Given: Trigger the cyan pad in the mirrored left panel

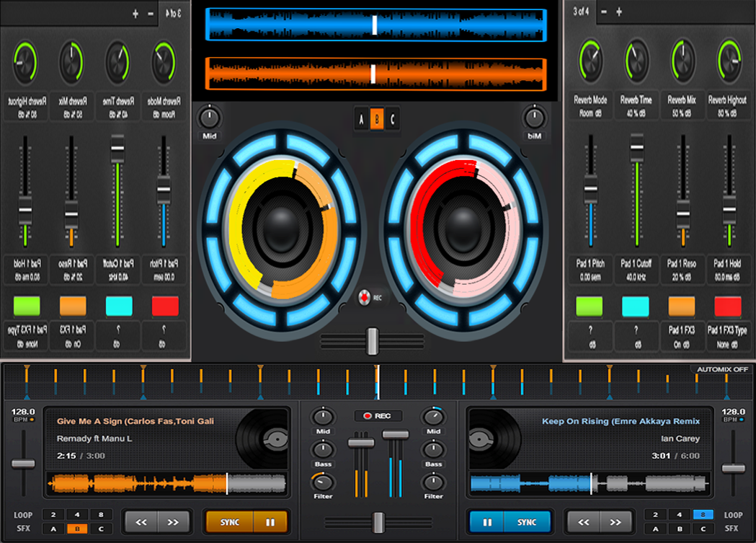Looking at the screenshot, I should click(119, 306).
